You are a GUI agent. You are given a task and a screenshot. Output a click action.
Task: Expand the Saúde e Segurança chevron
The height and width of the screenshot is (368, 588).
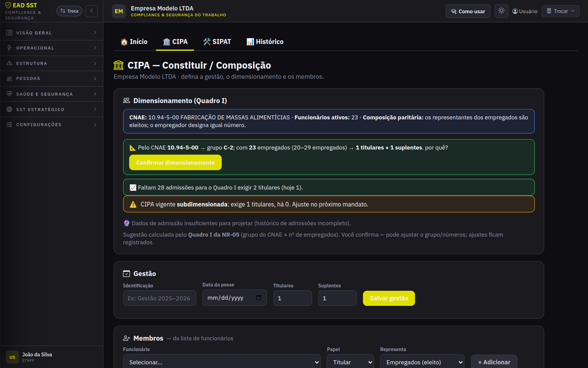(95, 94)
